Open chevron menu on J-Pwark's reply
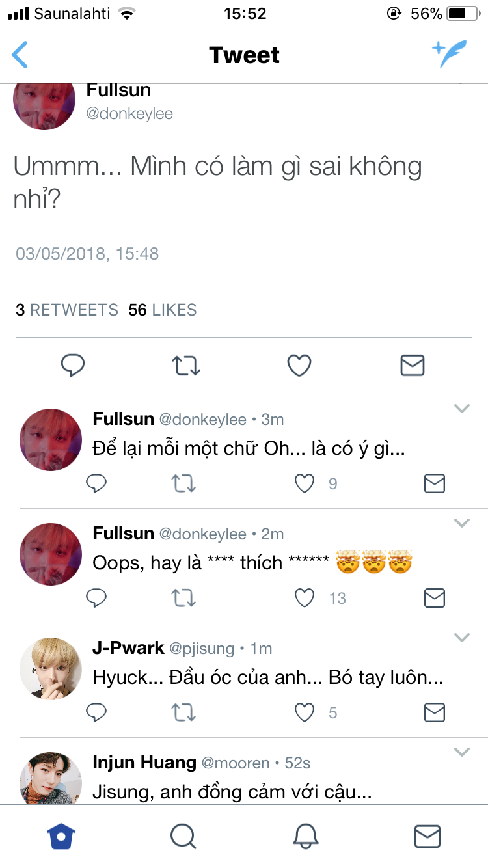Image resolution: width=488 pixels, height=868 pixels. [461, 638]
